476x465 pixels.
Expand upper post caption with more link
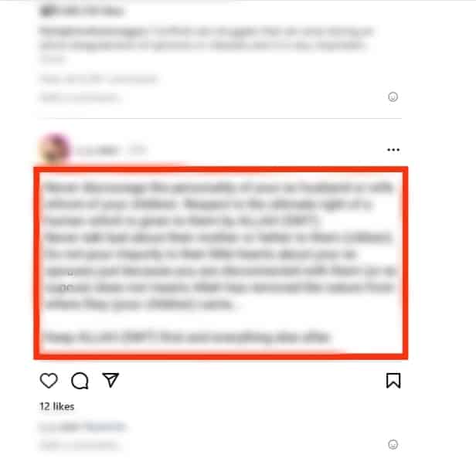(x=53, y=59)
